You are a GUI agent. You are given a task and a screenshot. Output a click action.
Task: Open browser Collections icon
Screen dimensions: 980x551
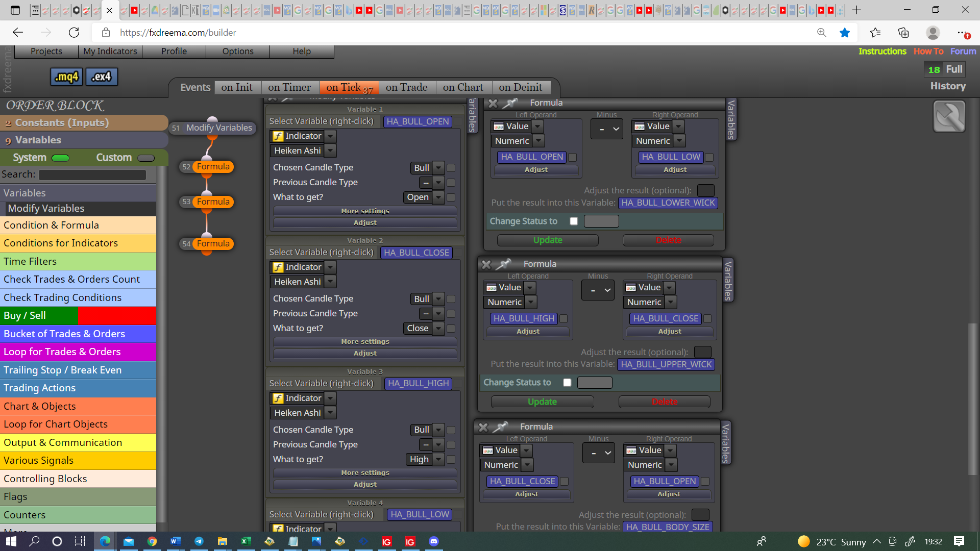click(x=903, y=33)
